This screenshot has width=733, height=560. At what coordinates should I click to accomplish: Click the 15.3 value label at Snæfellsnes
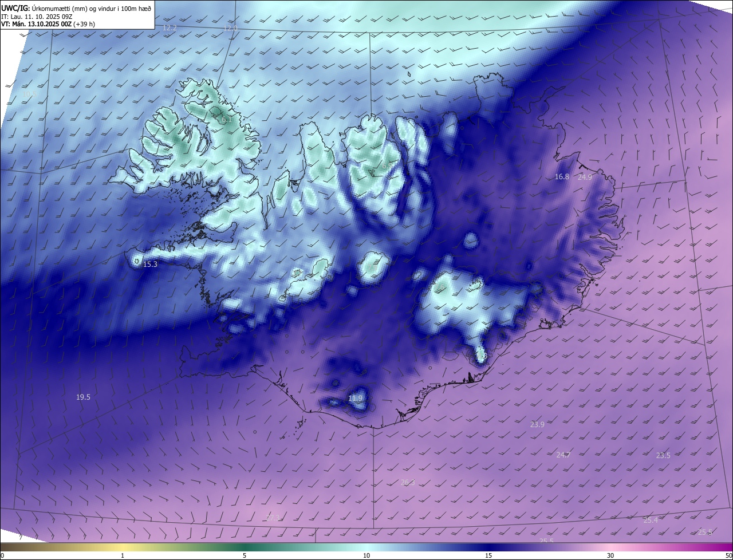[x=150, y=265]
